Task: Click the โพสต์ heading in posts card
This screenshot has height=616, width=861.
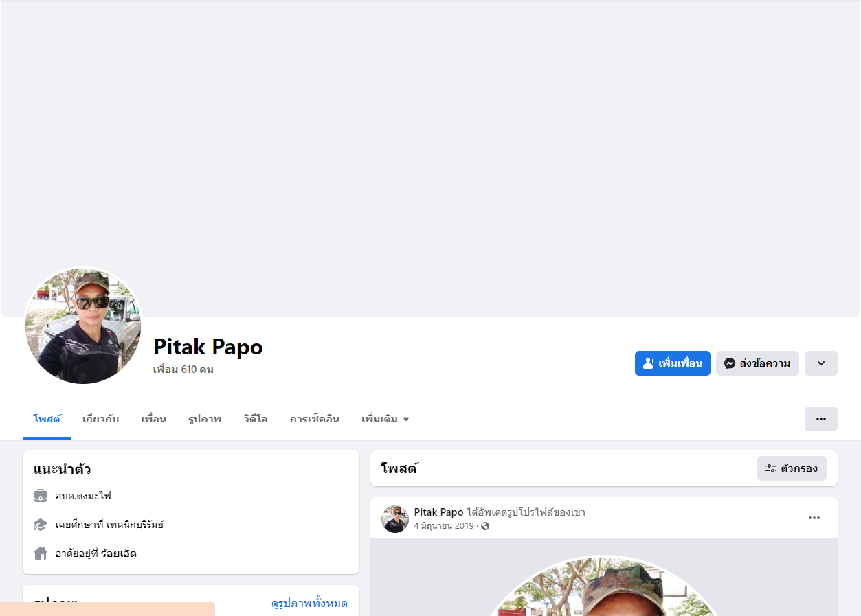Action: tap(399, 468)
